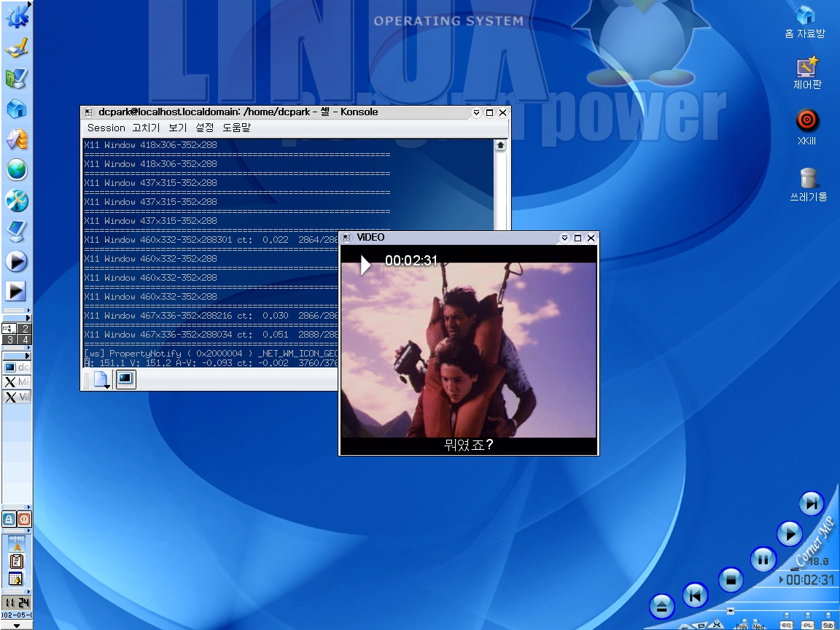Screen dimensions: 840x630
Task: Open the KDE K menu
Action: pos(16,15)
